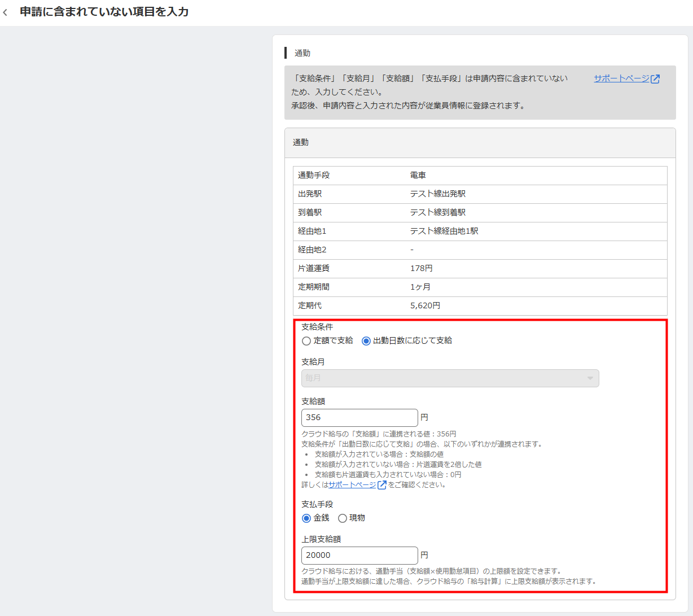Image resolution: width=693 pixels, height=616 pixels.
Task: Click the 支給額 input field showing 356
Action: pos(359,418)
